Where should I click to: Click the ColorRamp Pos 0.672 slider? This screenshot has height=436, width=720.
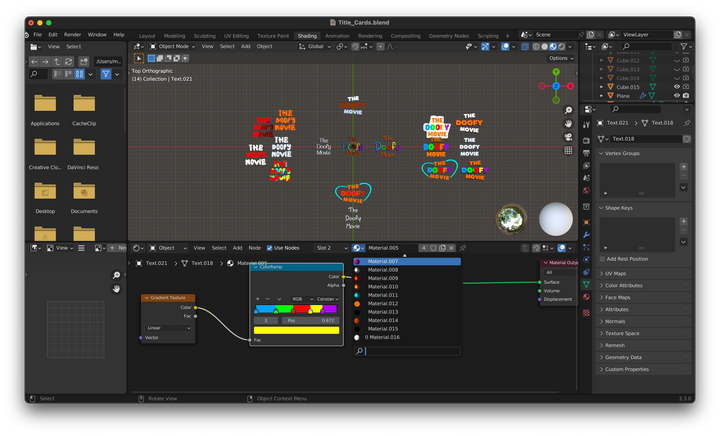(x=310, y=320)
